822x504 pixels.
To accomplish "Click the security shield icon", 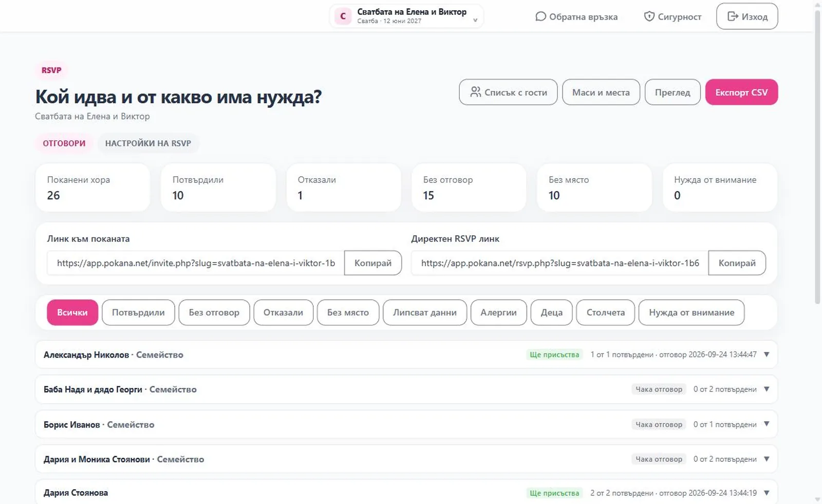I will 649,16.
